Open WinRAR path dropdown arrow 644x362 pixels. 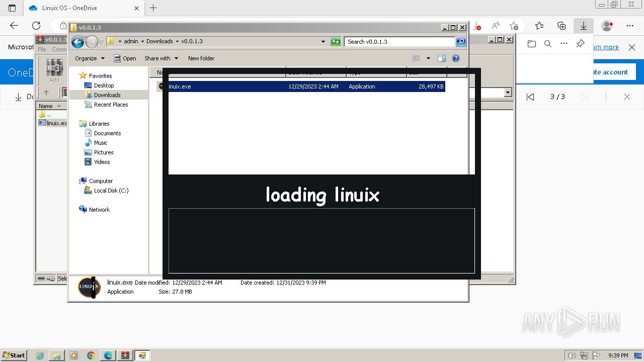coord(508,93)
